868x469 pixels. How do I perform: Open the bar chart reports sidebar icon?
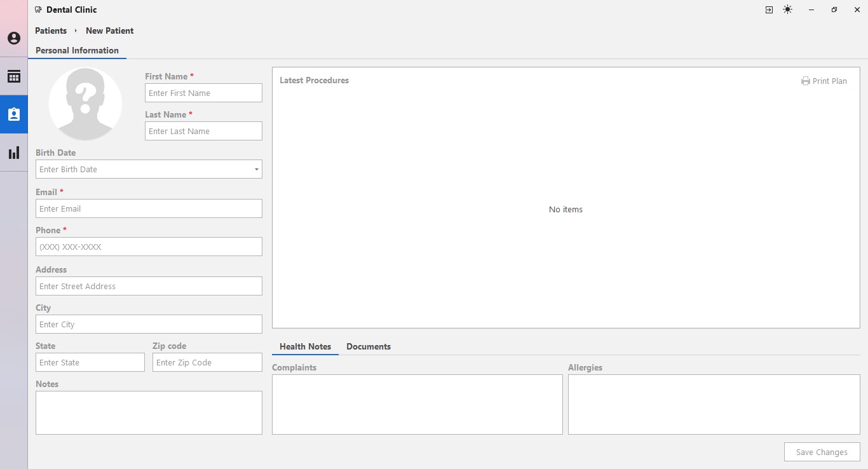click(x=14, y=153)
